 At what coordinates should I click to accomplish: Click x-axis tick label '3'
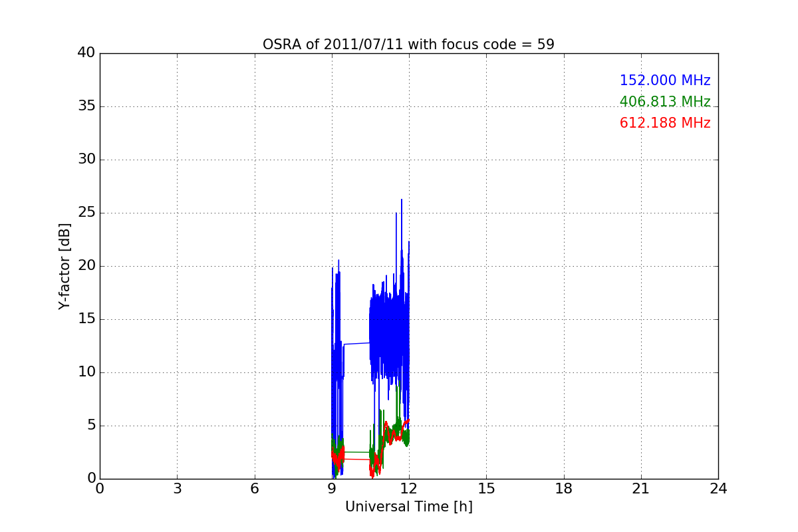click(x=177, y=488)
